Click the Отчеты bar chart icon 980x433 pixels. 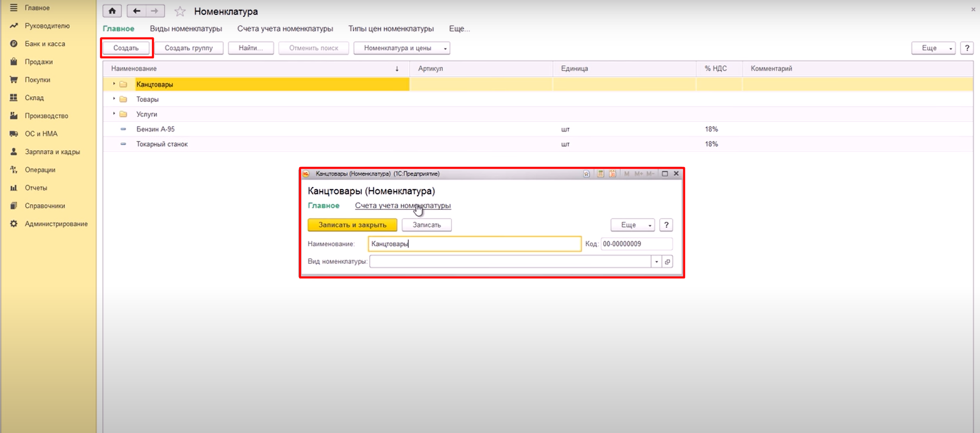click(13, 188)
